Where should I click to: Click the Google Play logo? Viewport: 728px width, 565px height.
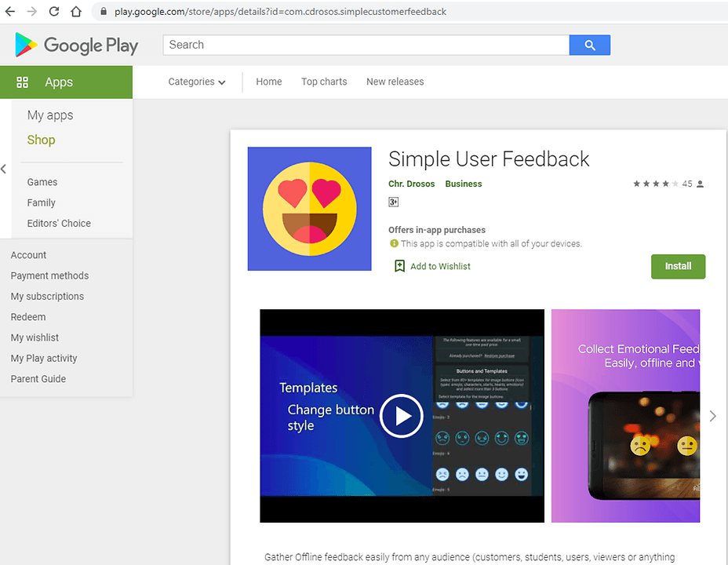(77, 45)
